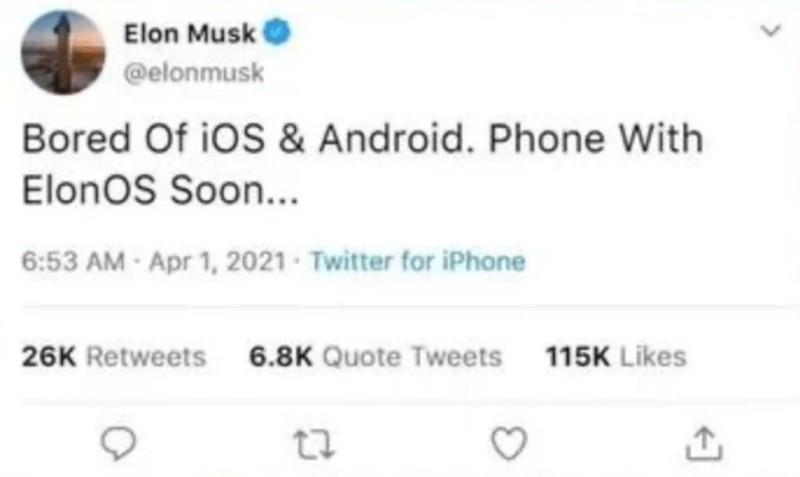Open the share tweet icon

click(704, 443)
